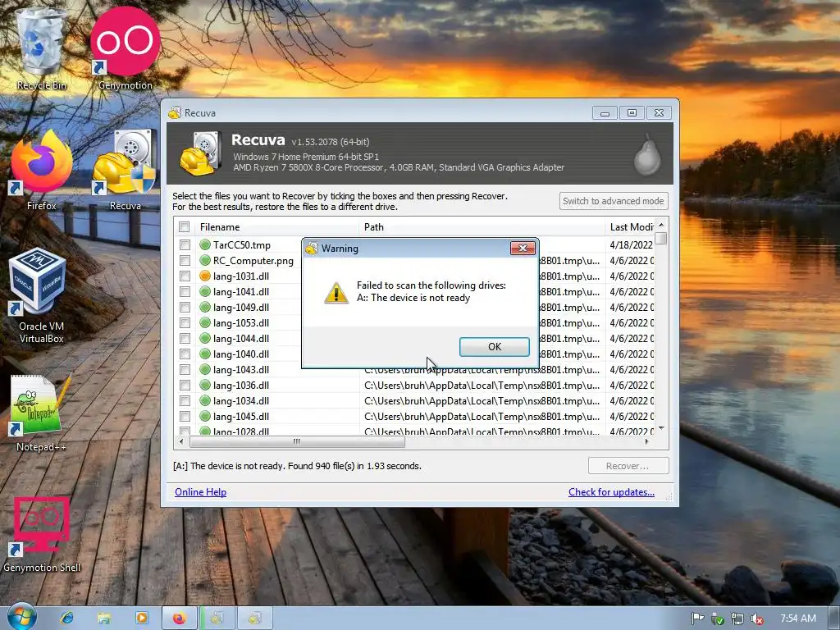Tick the checkbox for lang-1040.dll
Viewport: 840px width, 630px height.
[185, 354]
